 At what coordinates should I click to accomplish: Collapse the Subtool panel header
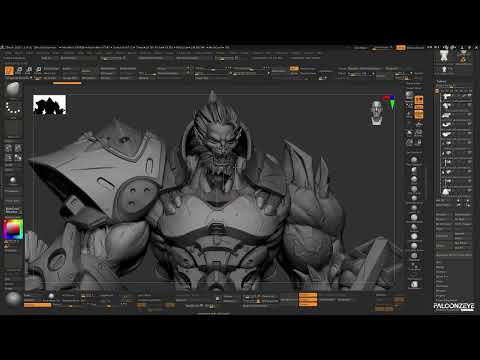coord(441,81)
